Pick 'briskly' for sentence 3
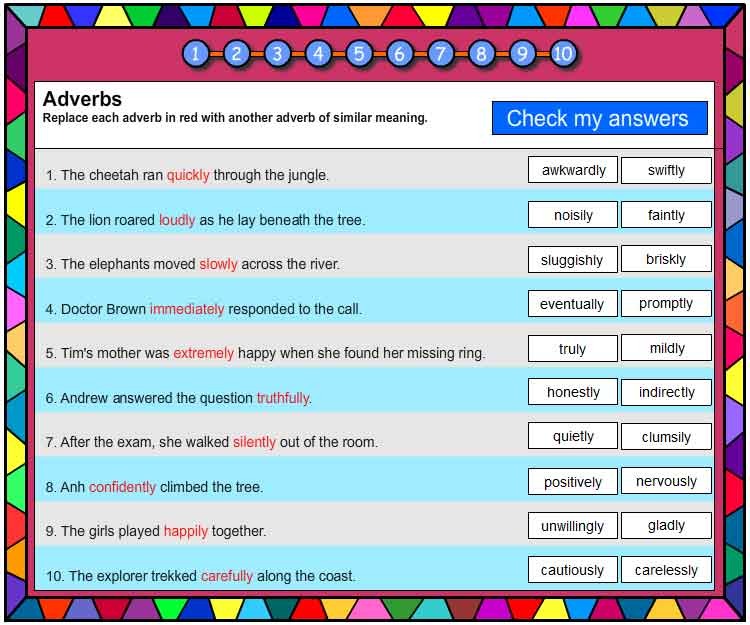Viewport: 750px width, 625px height. [x=666, y=259]
